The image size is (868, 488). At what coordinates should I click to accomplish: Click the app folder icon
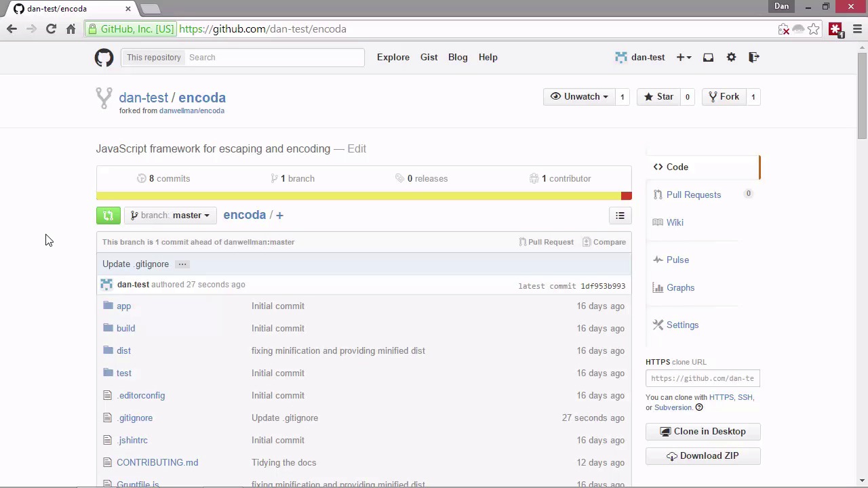[x=108, y=306]
